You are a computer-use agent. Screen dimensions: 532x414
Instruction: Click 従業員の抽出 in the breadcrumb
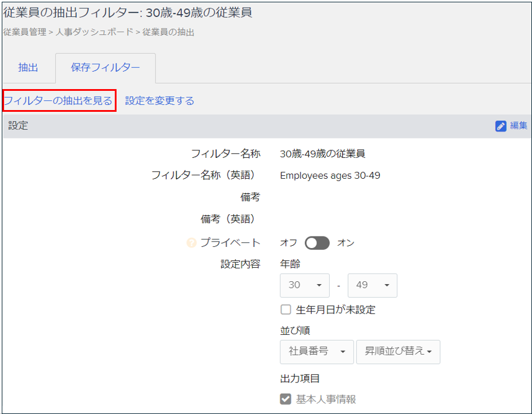click(168, 32)
